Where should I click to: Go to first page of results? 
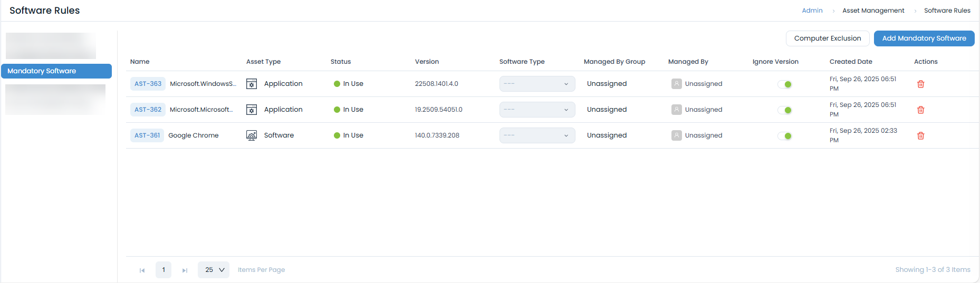click(142, 270)
